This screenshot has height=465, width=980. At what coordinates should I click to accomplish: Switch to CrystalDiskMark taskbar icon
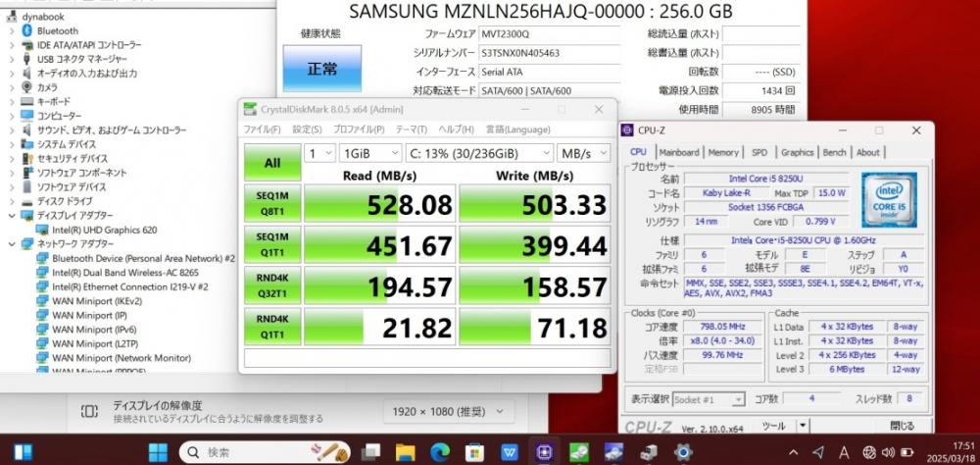[x=579, y=452]
